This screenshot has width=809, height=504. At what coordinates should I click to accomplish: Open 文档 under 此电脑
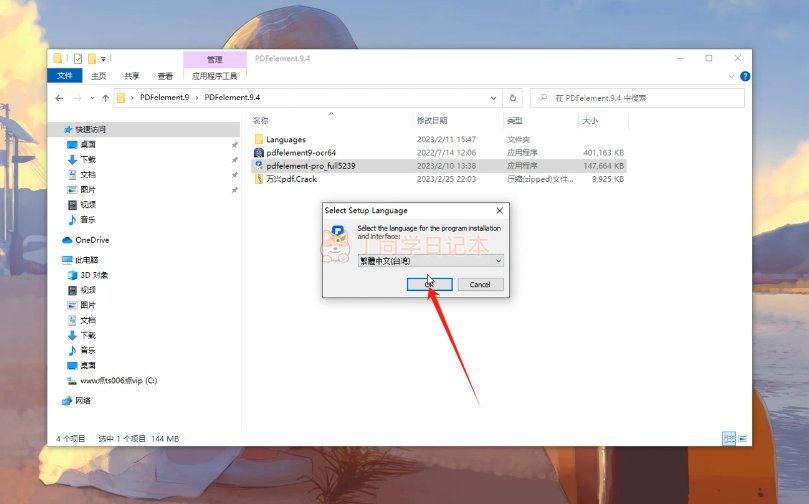pyautogui.click(x=88, y=320)
